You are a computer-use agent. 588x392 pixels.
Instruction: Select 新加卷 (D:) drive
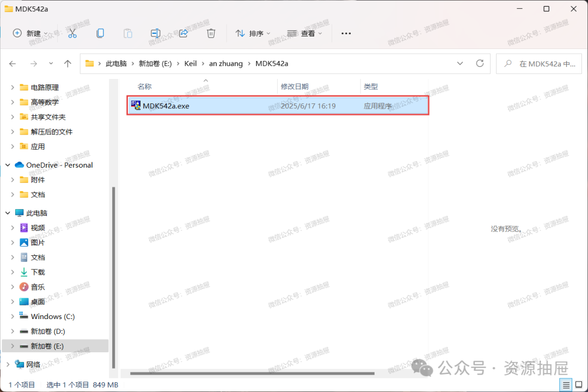tap(47, 331)
